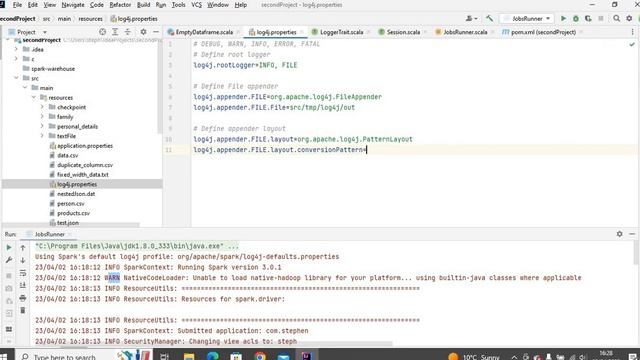Build project with the hammer icon

(489, 18)
